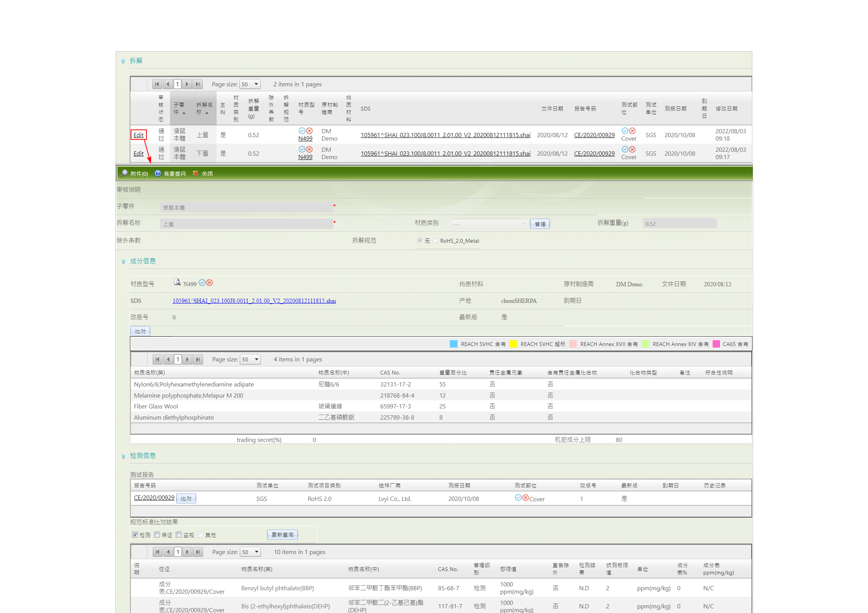This screenshot has height=613, width=868.
Task: Click check icon next to N499 in 成分信息
Action: pos(202,282)
